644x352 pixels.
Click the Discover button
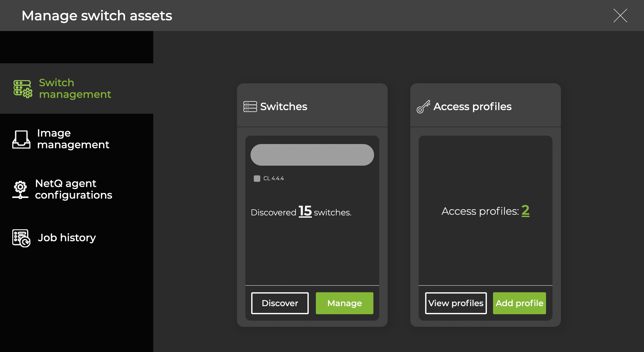coord(279,303)
